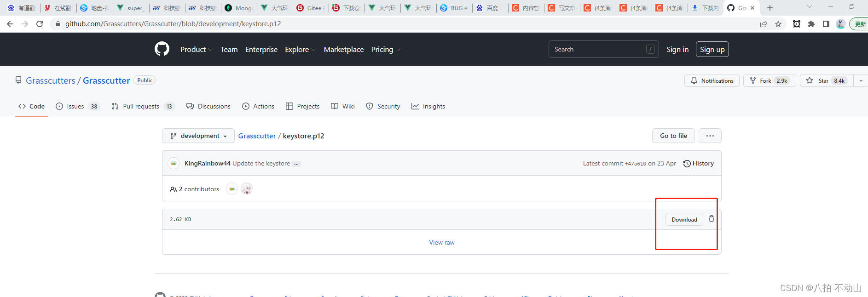View the Projects tab

[302, 106]
